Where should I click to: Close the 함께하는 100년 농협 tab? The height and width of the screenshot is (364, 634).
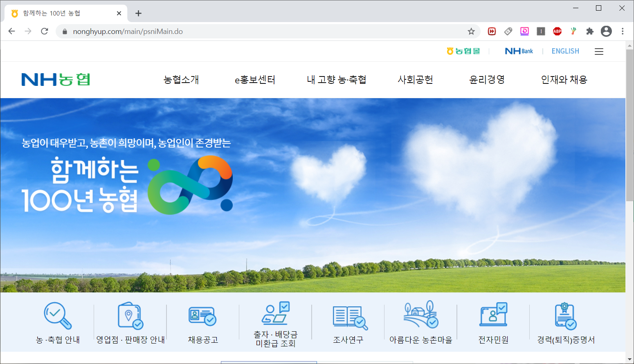119,13
